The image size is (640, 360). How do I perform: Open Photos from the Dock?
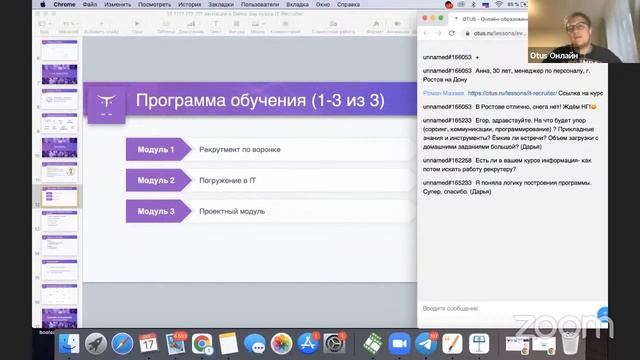pyautogui.click(x=281, y=344)
